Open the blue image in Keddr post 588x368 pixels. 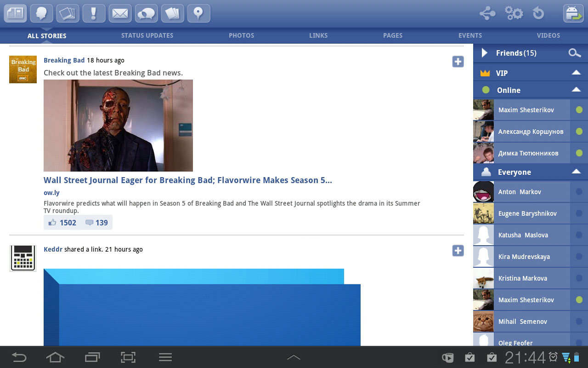pos(202,307)
